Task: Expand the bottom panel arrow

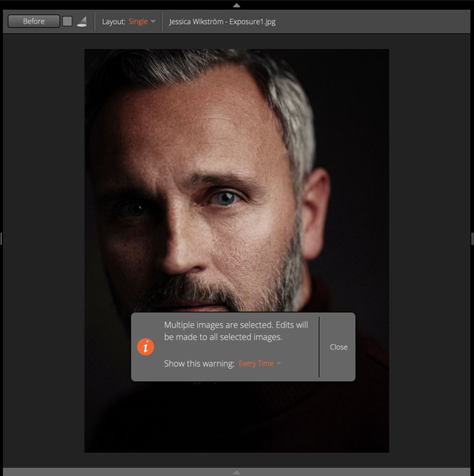Action: (236, 472)
